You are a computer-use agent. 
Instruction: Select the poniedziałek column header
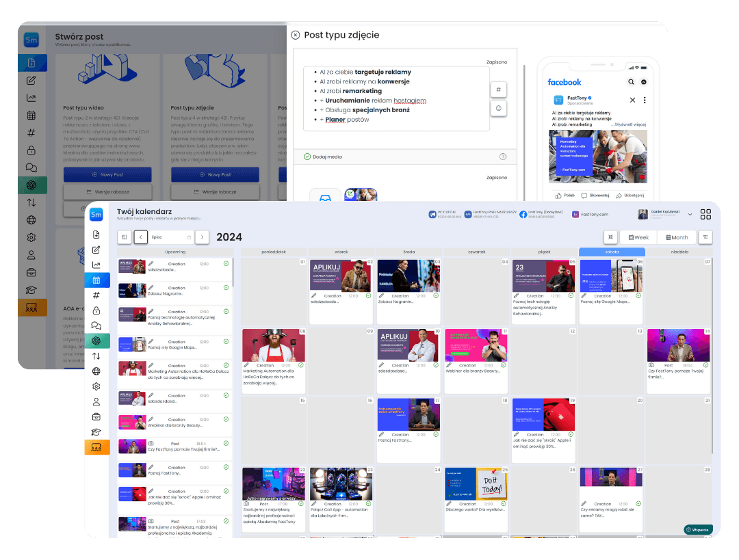coord(274,252)
